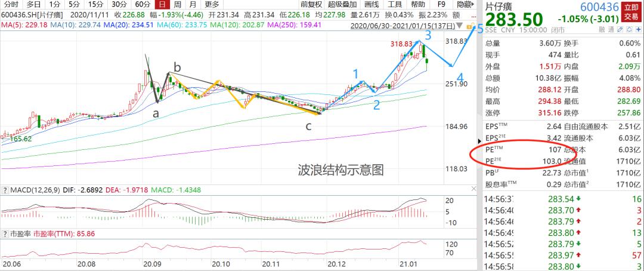Click the 市盈率(TTM): 85.86 label

[x=64, y=233]
